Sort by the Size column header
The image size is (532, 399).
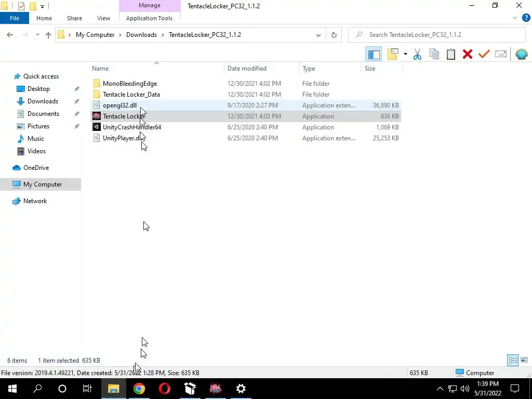tap(370, 69)
